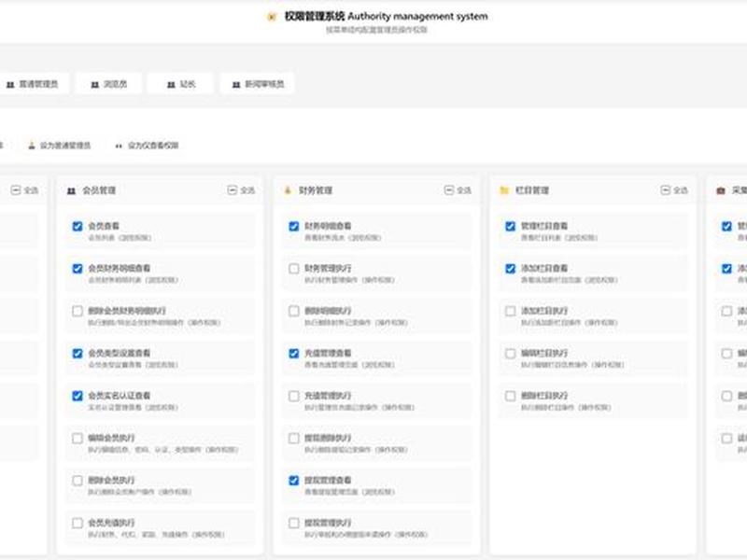The height and width of the screenshot is (560, 747).
Task: Toggle 全选 in the 会员管理 panel
Action: click(241, 190)
